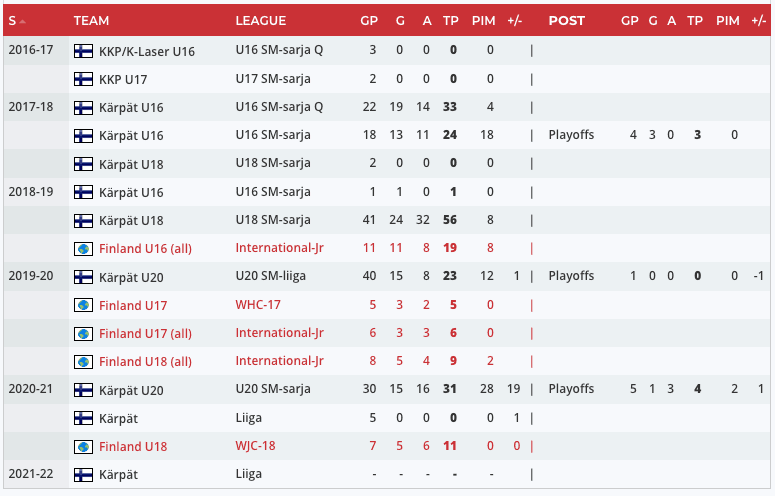Click the POST column header
Viewport: 775px width, 496px height.
pos(567,21)
